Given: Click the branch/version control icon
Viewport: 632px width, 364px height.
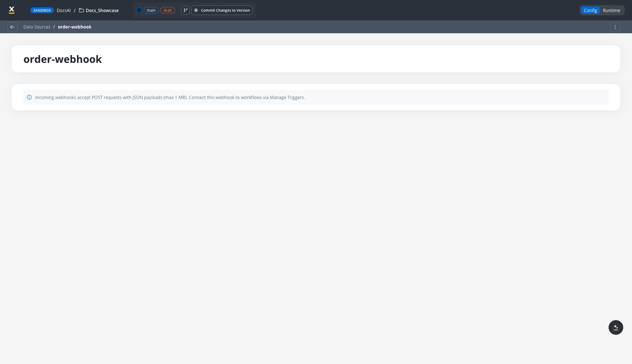Looking at the screenshot, I should (185, 10).
